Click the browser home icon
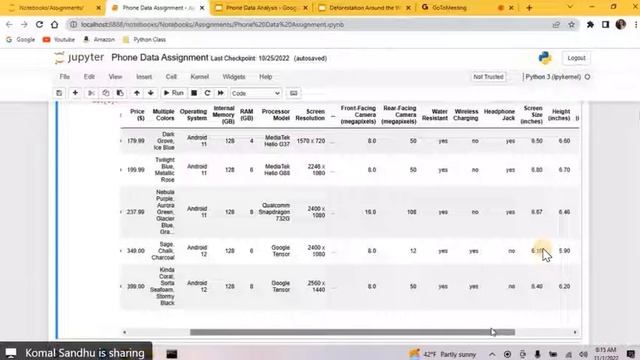The image size is (640, 360). pos(54,24)
